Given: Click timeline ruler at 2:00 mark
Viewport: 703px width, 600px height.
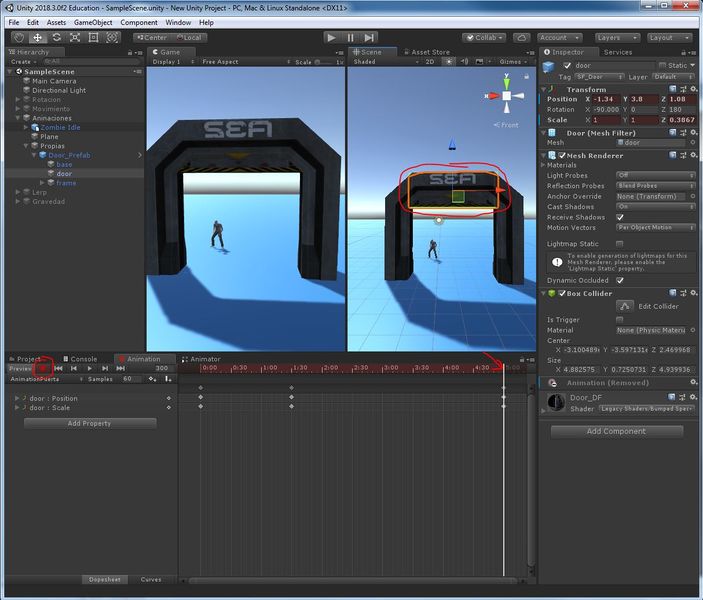Looking at the screenshot, I should point(330,368).
